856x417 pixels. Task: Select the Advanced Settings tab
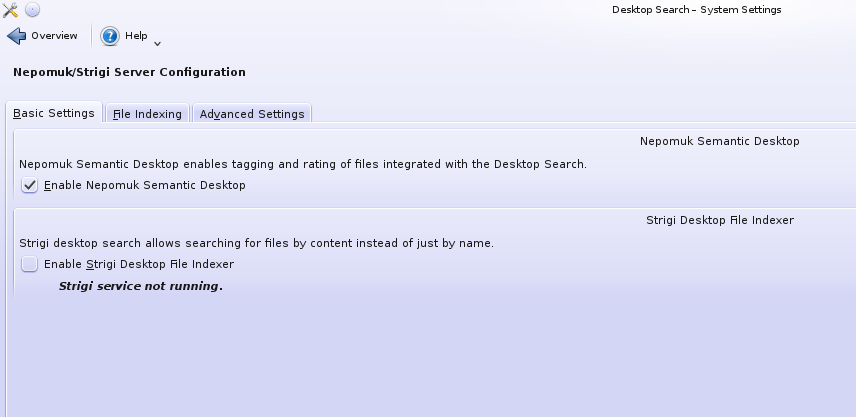(251, 114)
